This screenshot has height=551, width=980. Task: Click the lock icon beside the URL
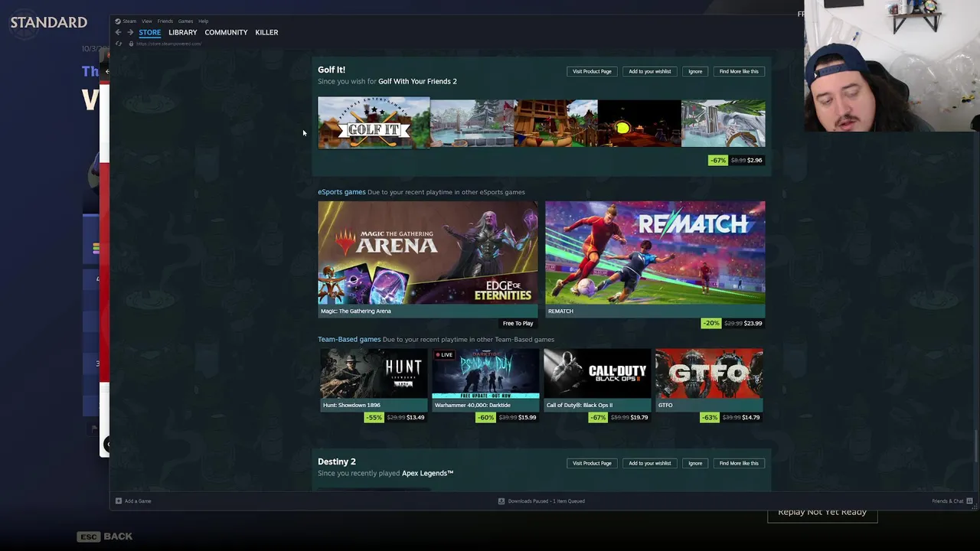[131, 44]
